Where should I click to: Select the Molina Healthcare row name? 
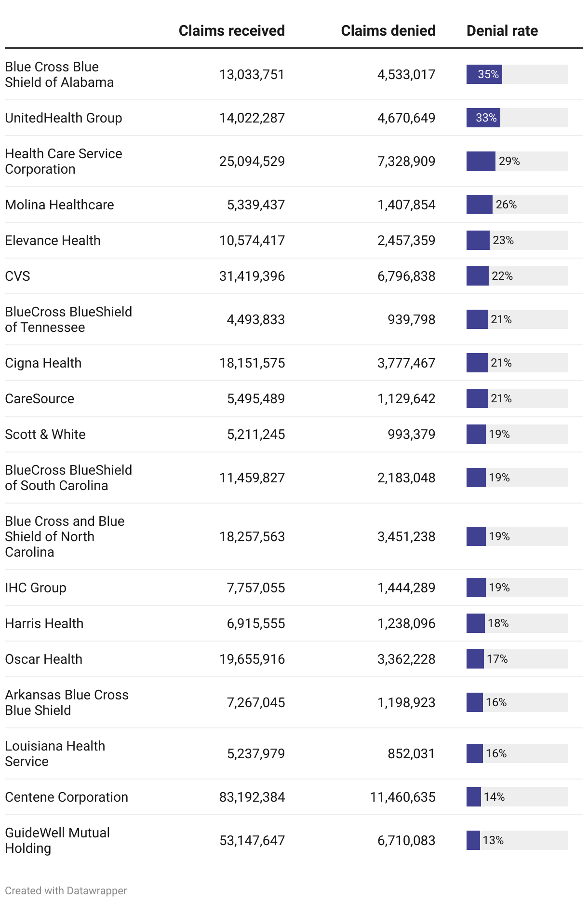[x=60, y=205]
